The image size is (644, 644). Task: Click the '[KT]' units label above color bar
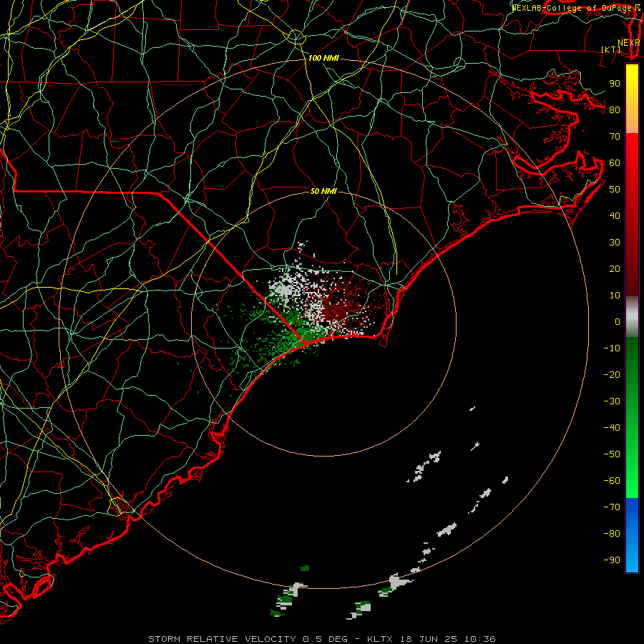pyautogui.click(x=611, y=49)
